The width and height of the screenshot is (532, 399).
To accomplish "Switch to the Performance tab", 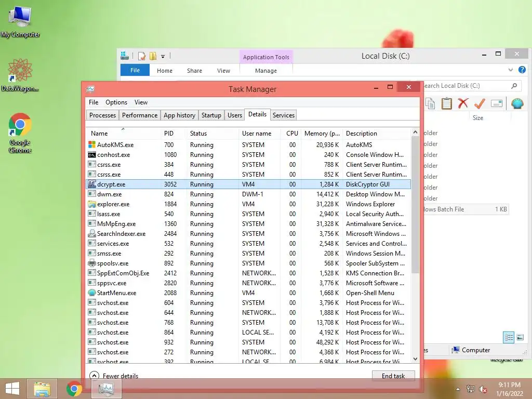I will [x=139, y=115].
